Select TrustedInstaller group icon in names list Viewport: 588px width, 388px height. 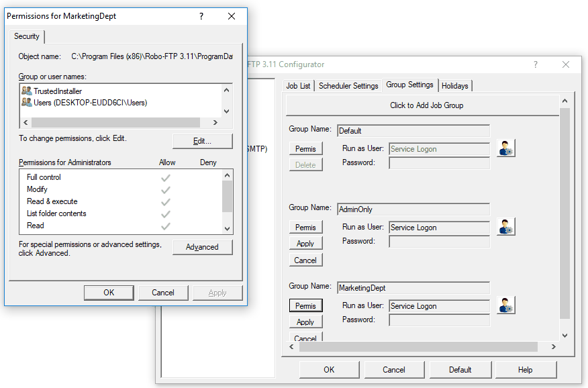tap(27, 91)
